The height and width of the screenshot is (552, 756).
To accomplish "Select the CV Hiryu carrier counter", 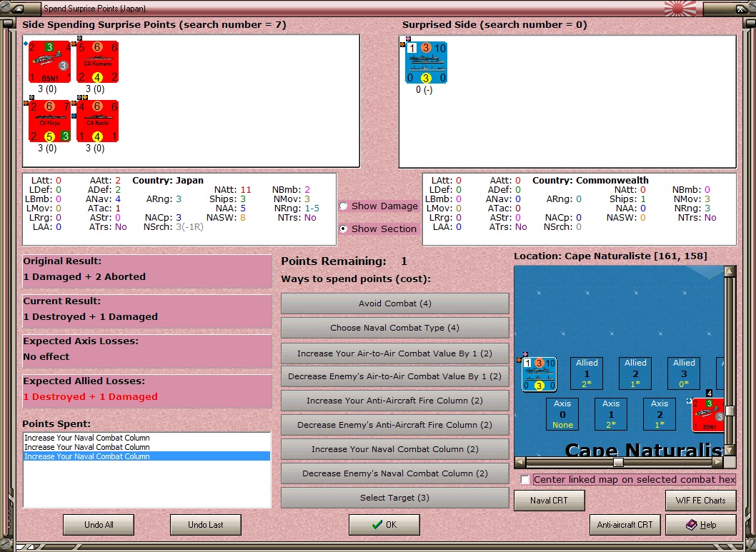I will tap(49, 121).
